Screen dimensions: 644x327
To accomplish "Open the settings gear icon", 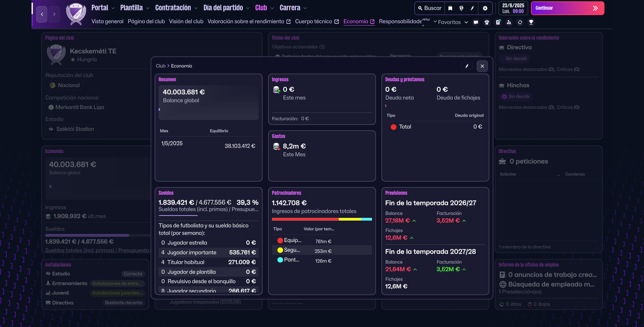I will pyautogui.click(x=485, y=8).
